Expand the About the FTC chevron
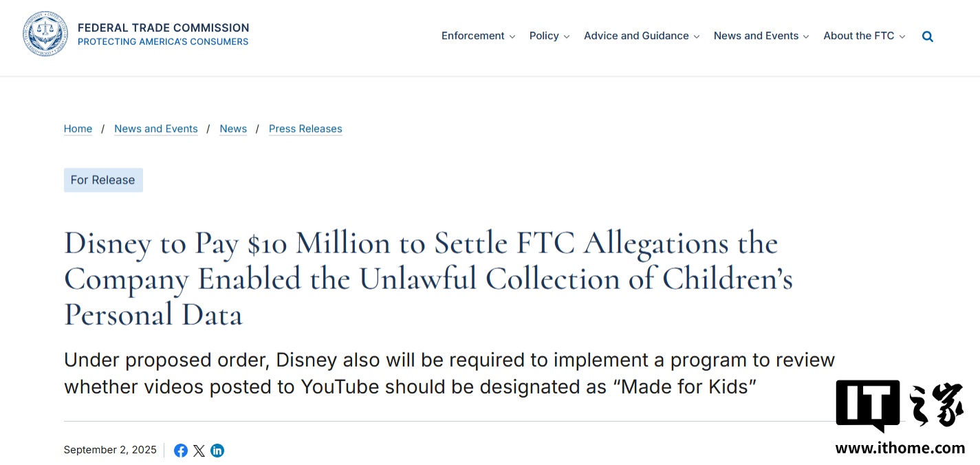 tap(902, 37)
